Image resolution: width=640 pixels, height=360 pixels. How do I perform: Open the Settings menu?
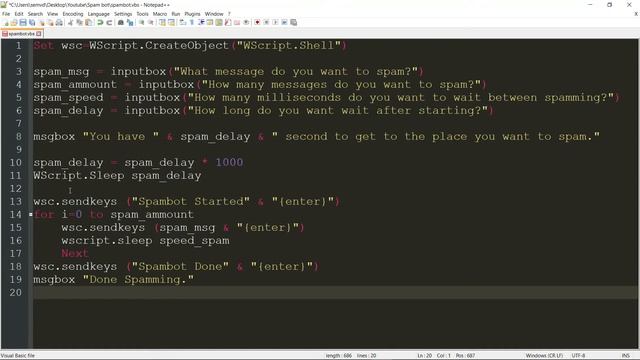point(123,14)
